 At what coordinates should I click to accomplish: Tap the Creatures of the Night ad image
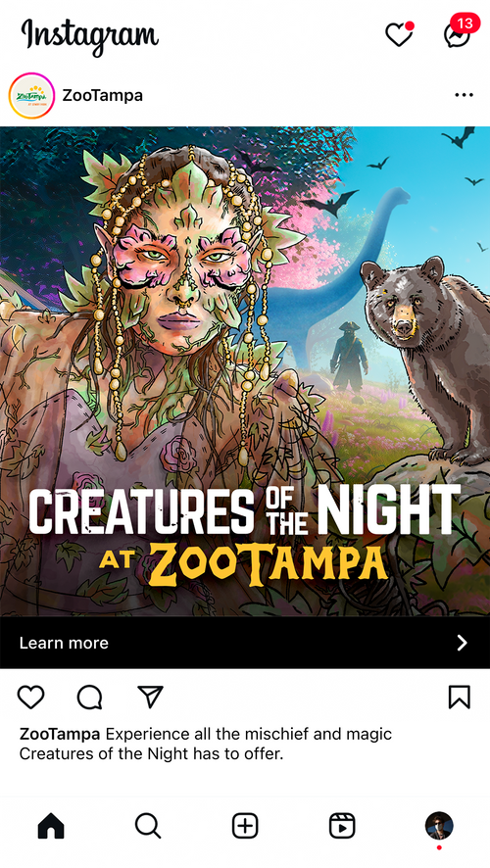245,372
